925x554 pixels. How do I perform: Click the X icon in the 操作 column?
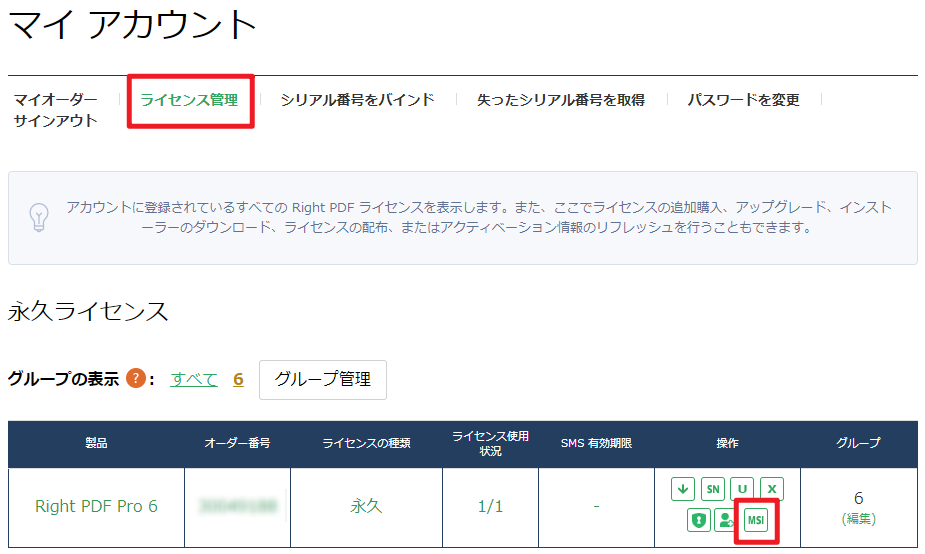pyautogui.click(x=772, y=489)
